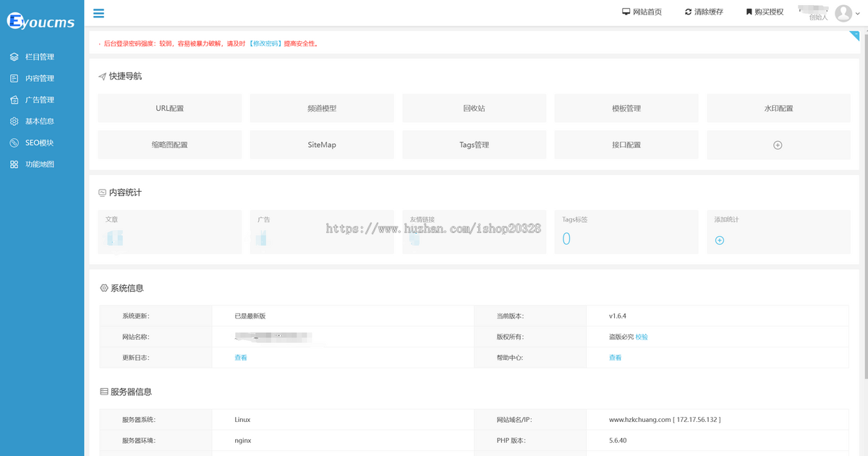The height and width of the screenshot is (456, 868).
Task: Open the 缩略图配置 shortcut
Action: click(x=170, y=145)
